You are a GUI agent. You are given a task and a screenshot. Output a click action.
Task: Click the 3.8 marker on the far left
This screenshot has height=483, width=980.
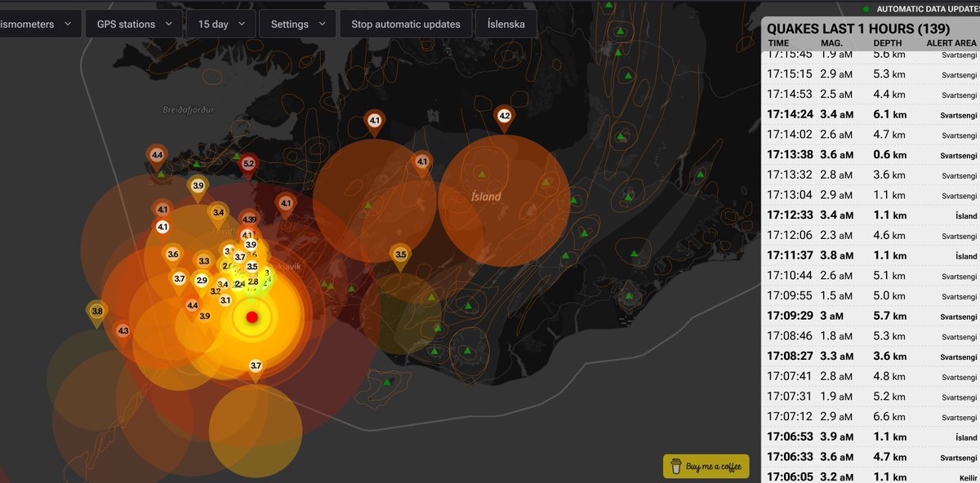pos(96,310)
